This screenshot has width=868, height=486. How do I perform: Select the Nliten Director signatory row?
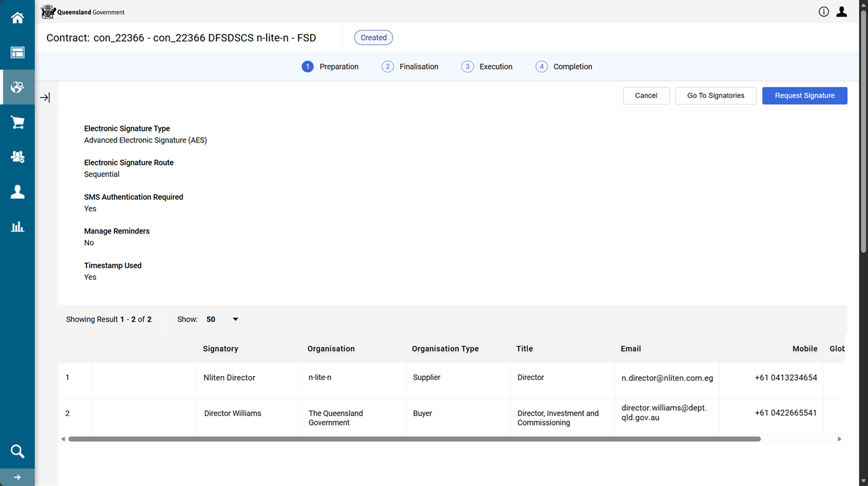tap(229, 378)
